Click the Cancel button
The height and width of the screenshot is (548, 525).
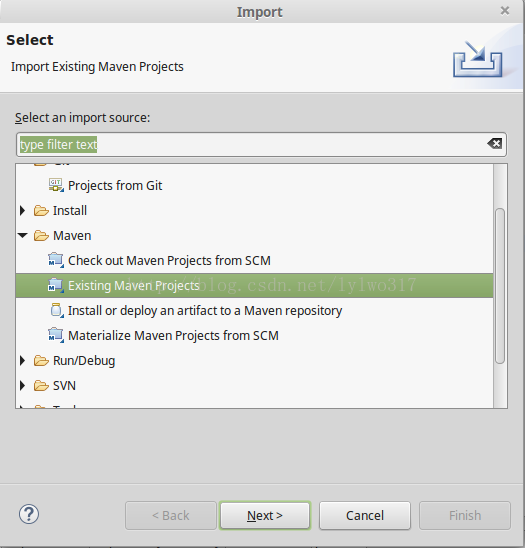tap(365, 515)
